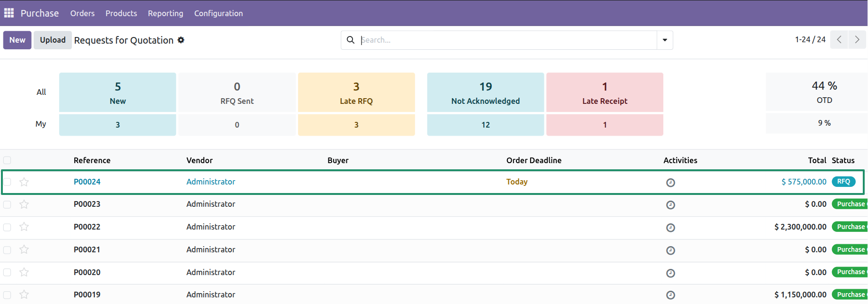Open order reference P00022

(x=87, y=227)
